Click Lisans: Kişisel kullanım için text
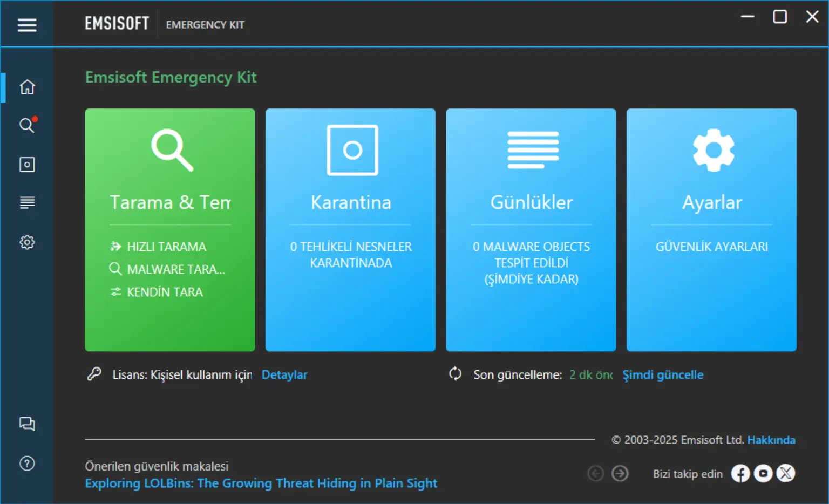Screen dimensions: 829x504 [x=182, y=374]
